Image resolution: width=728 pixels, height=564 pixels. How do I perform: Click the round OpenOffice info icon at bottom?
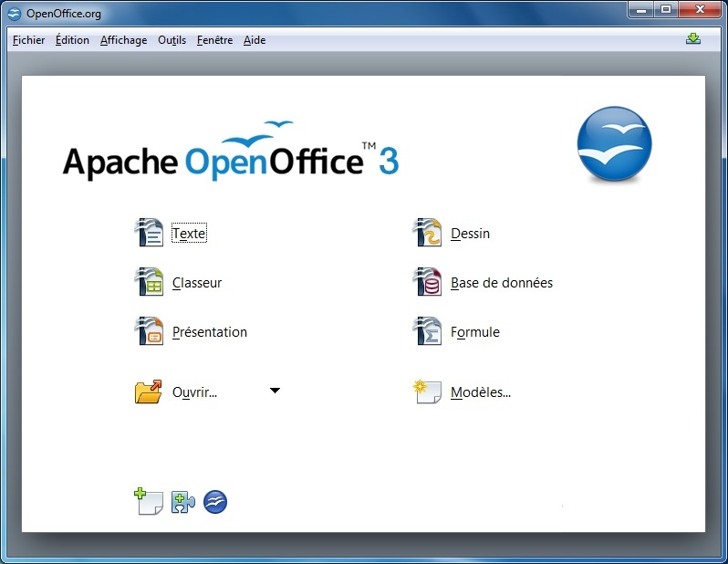click(215, 502)
